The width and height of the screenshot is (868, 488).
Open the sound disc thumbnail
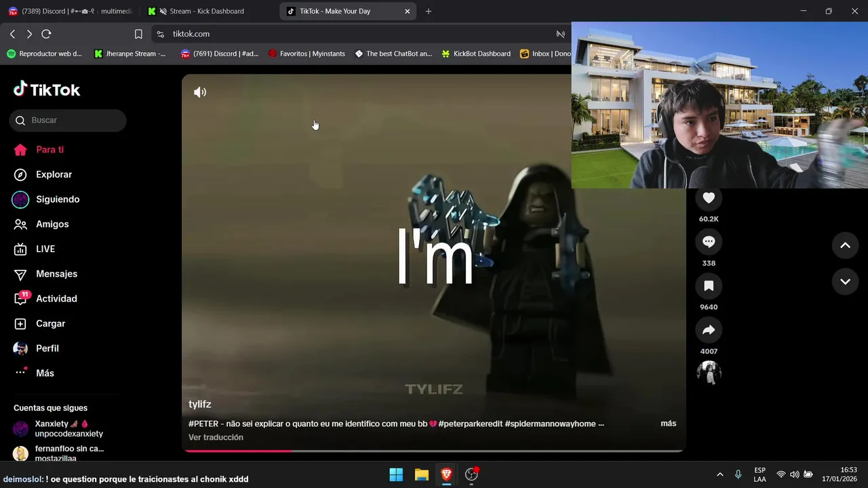[709, 373]
